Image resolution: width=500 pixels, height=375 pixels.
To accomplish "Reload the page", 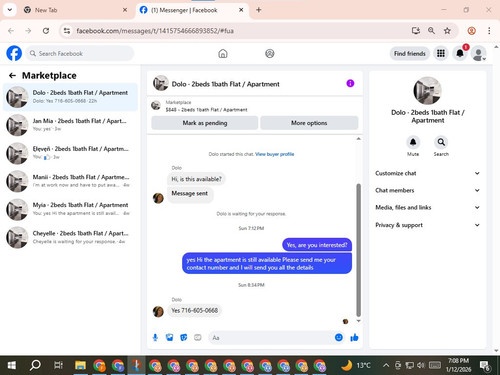I will click(x=46, y=31).
